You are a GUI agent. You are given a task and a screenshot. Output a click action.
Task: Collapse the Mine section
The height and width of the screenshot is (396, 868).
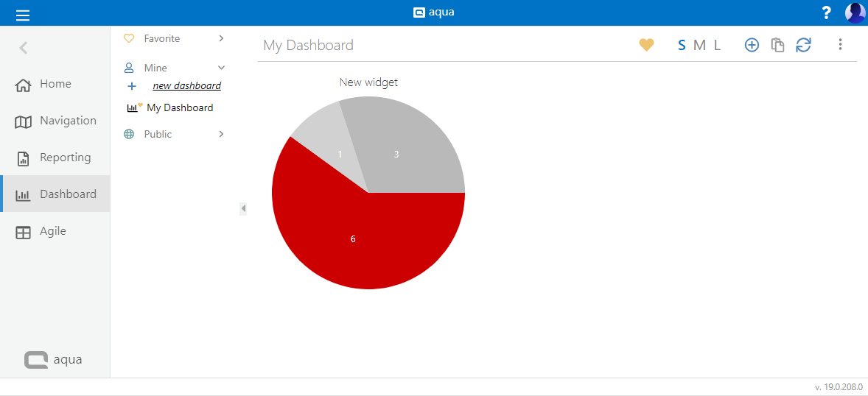click(221, 68)
